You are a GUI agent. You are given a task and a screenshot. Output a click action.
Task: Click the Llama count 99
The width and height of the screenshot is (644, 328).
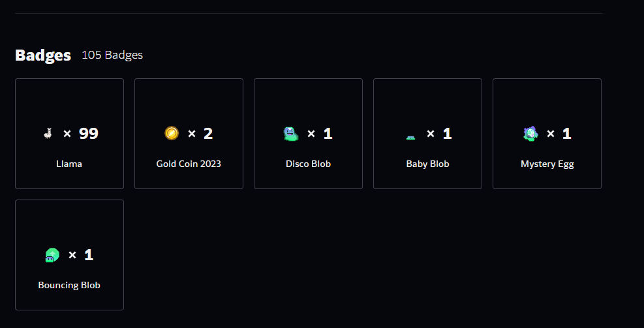point(89,134)
